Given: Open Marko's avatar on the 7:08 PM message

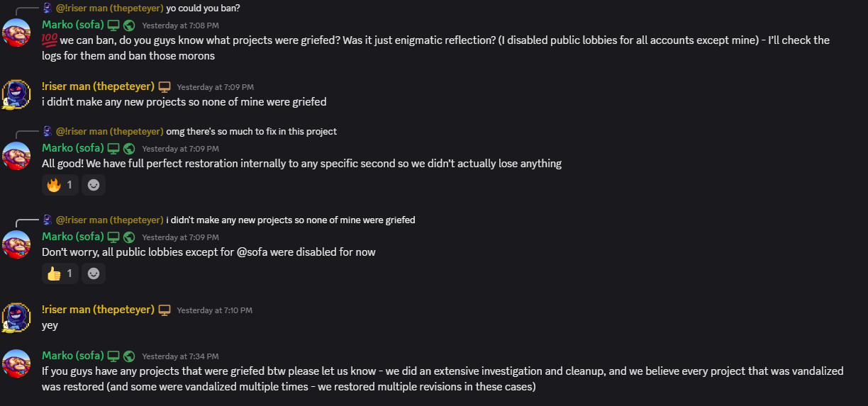Looking at the screenshot, I should click(x=17, y=33).
